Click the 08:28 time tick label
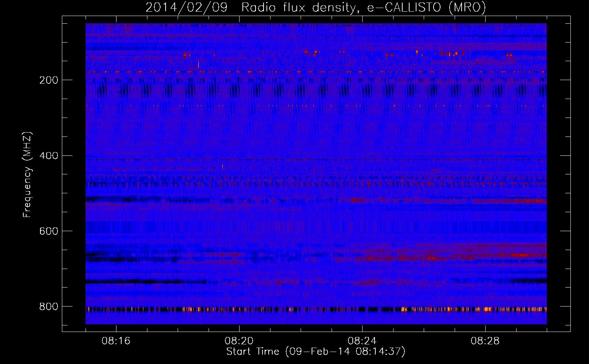This screenshot has width=589, height=364. tap(485, 341)
